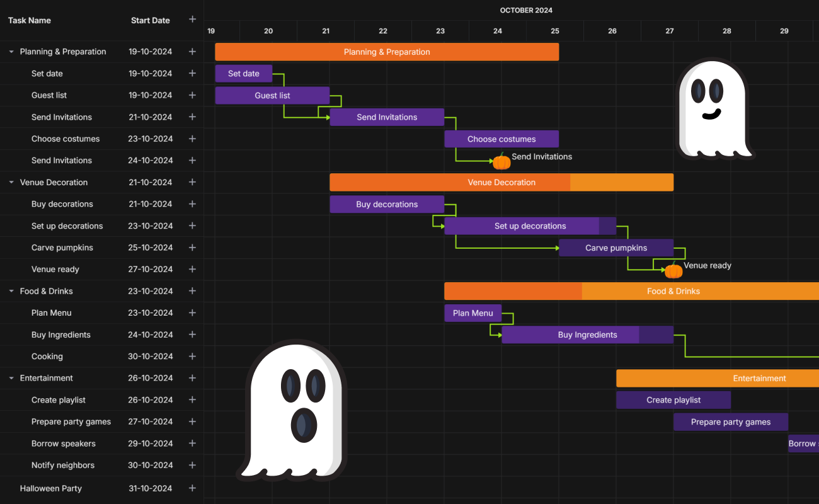Click plus icon on Halloween Party row
Image resolution: width=819 pixels, height=504 pixels.
point(192,488)
